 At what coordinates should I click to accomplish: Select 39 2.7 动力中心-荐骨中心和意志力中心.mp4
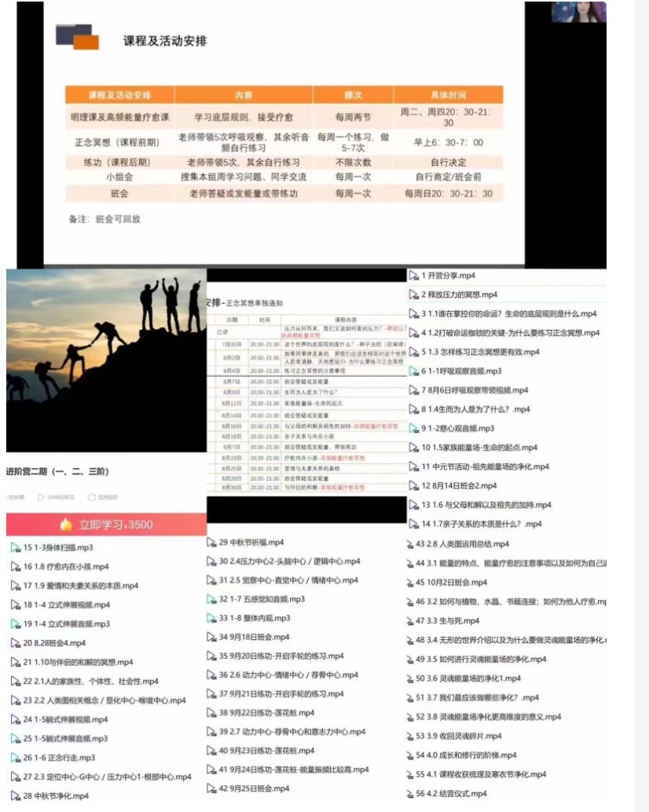pos(292,732)
